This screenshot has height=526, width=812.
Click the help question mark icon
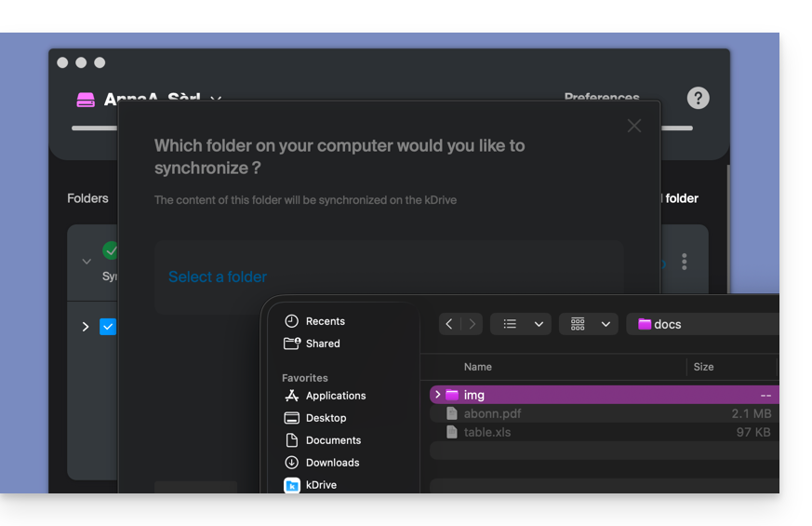(x=698, y=99)
